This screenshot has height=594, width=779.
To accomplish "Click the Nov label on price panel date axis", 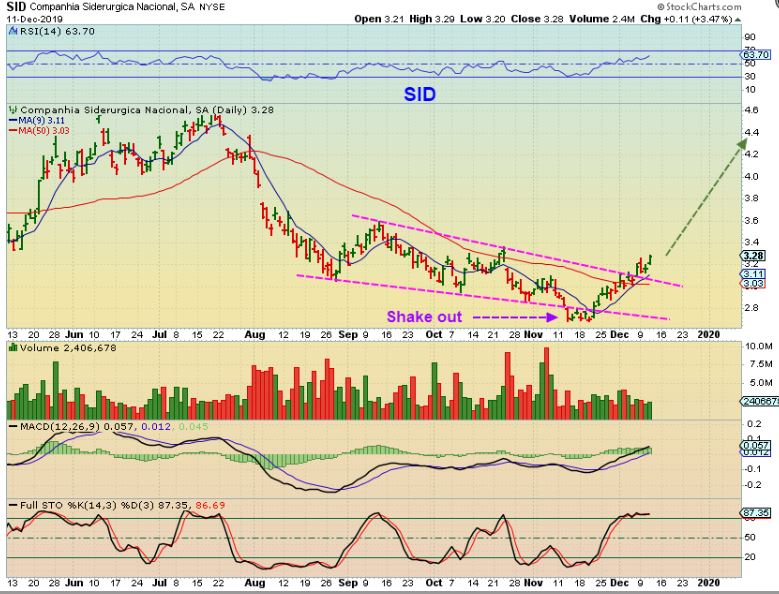I will coord(533,335).
